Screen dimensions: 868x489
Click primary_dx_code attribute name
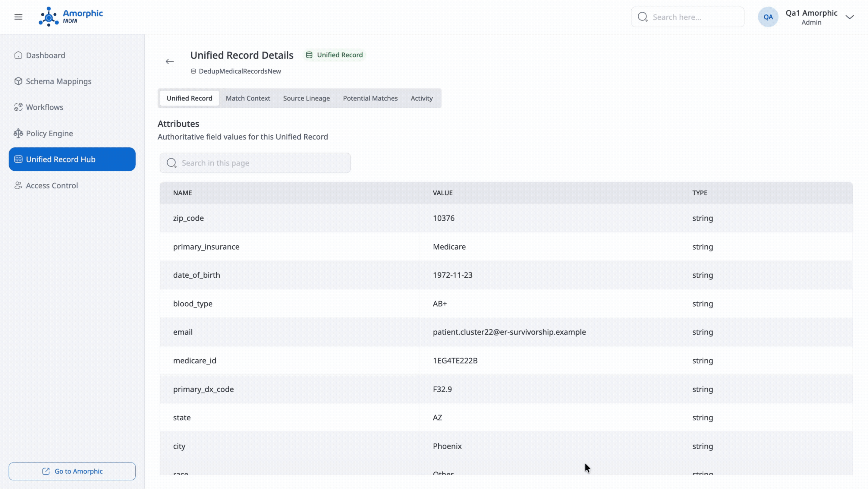(x=203, y=389)
